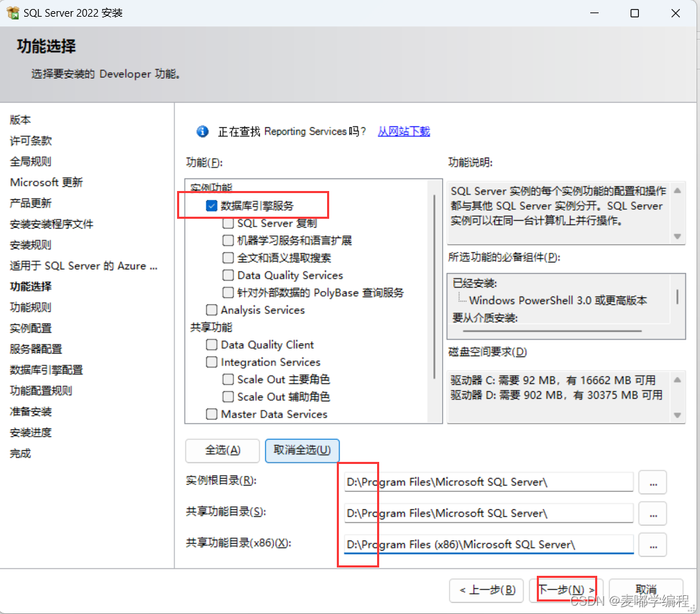Click the 全选(A) button
Screen dimensions: 700x614
pos(222,451)
